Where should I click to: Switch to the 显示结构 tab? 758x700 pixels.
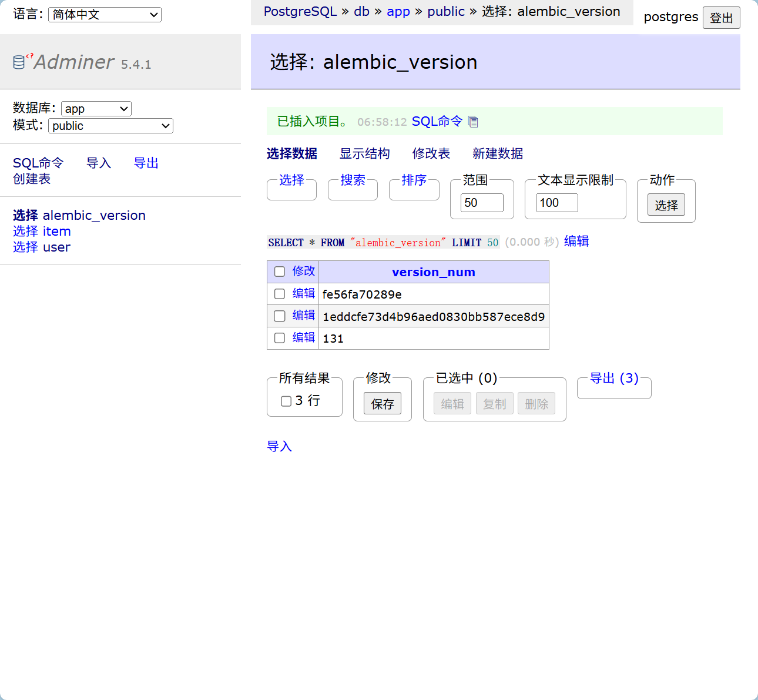point(364,153)
